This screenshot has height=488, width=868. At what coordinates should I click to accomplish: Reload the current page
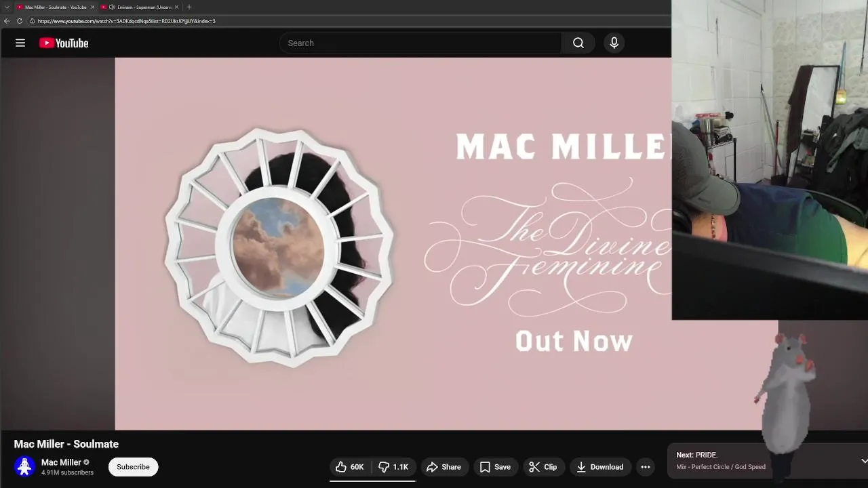pyautogui.click(x=20, y=21)
